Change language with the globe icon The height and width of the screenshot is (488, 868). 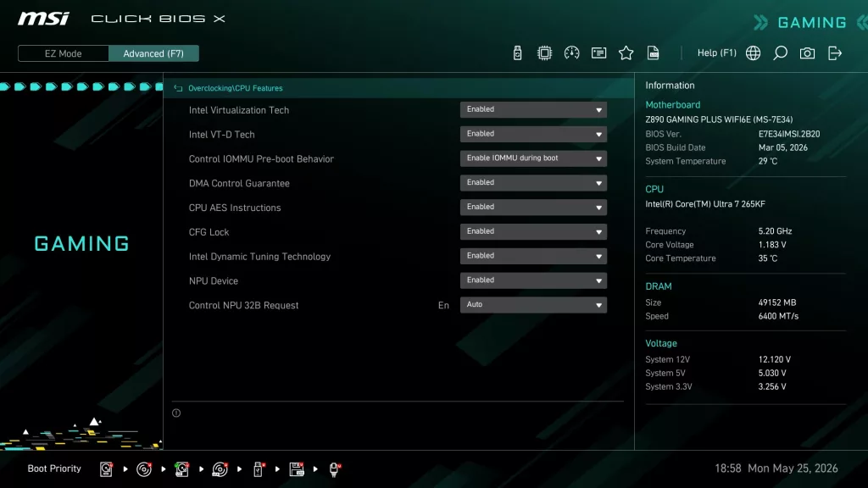click(x=753, y=53)
